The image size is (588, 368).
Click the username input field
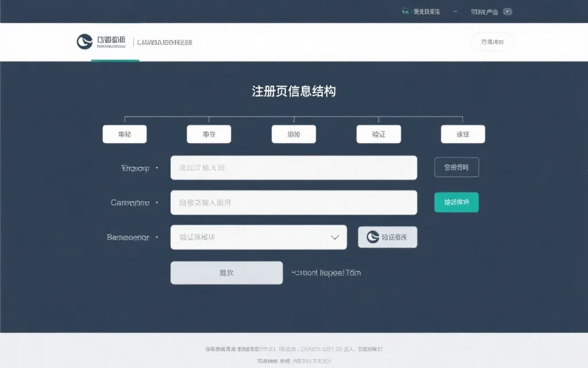point(293,167)
